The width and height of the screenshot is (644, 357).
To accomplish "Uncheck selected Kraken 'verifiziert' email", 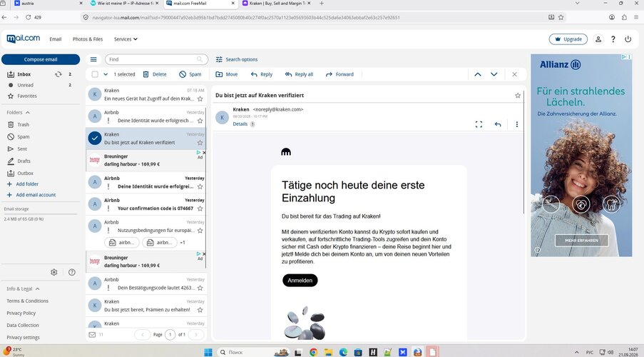I will coord(94,139).
